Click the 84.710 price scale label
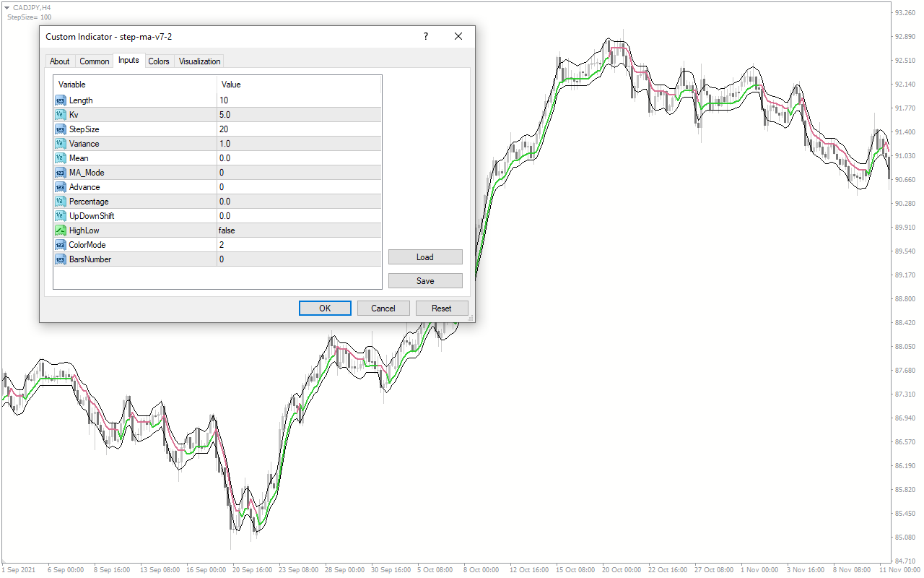Viewport: 924px width, 578px height. coord(905,561)
